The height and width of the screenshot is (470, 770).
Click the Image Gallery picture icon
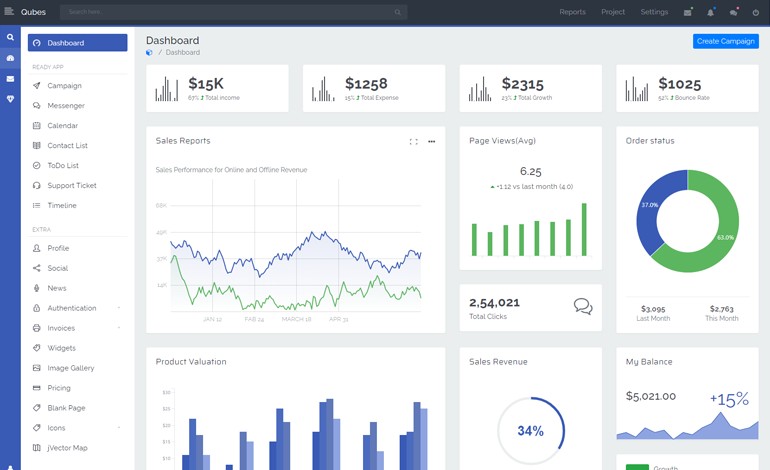pyautogui.click(x=36, y=368)
